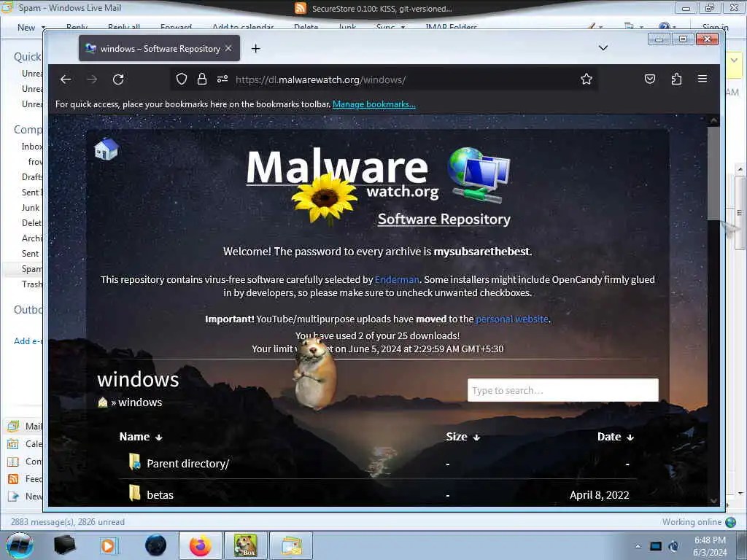Screen dimensions: 747x560
Task: Open the media player taskbar icon
Action: (109, 545)
